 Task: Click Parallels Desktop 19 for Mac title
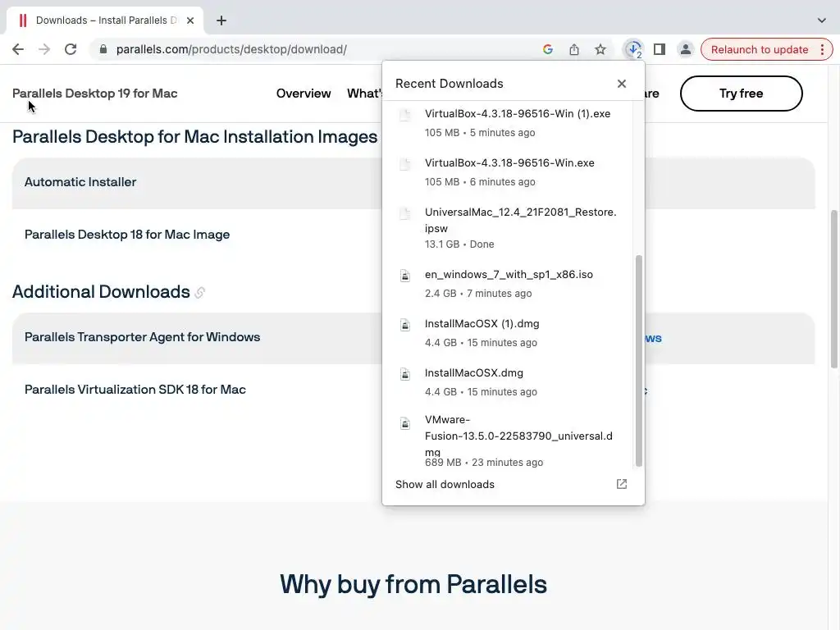click(95, 94)
